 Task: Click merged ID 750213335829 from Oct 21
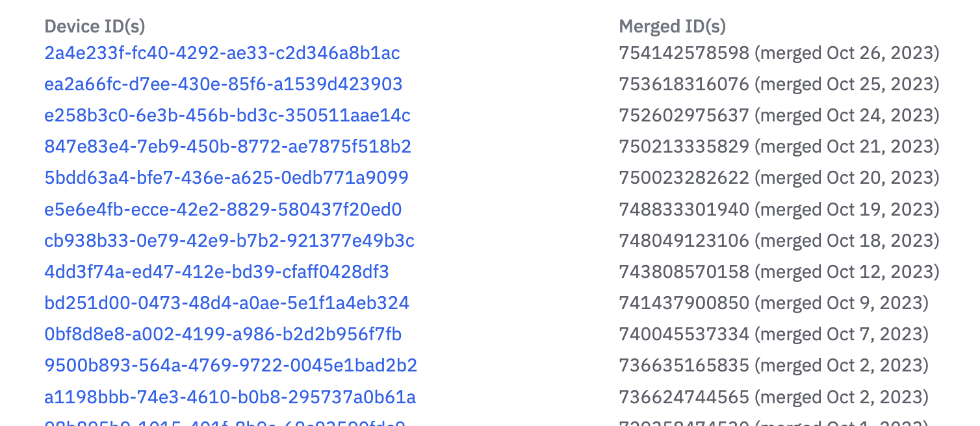pos(779,147)
